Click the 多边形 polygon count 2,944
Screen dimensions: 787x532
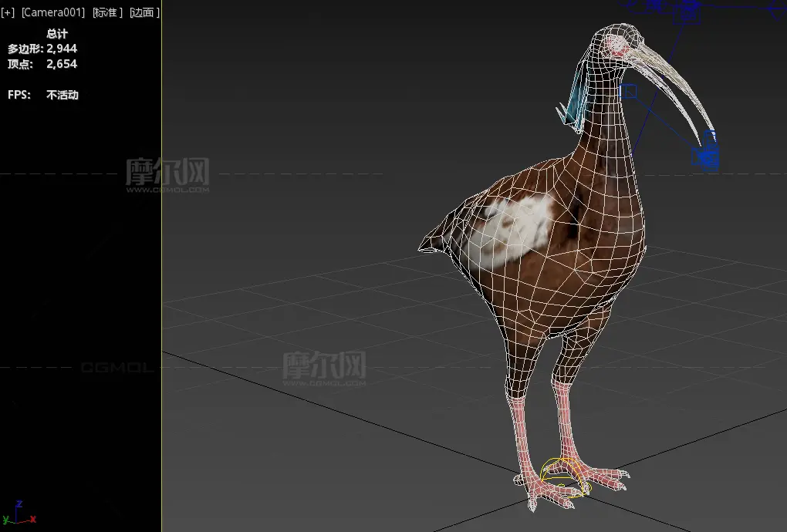point(62,49)
